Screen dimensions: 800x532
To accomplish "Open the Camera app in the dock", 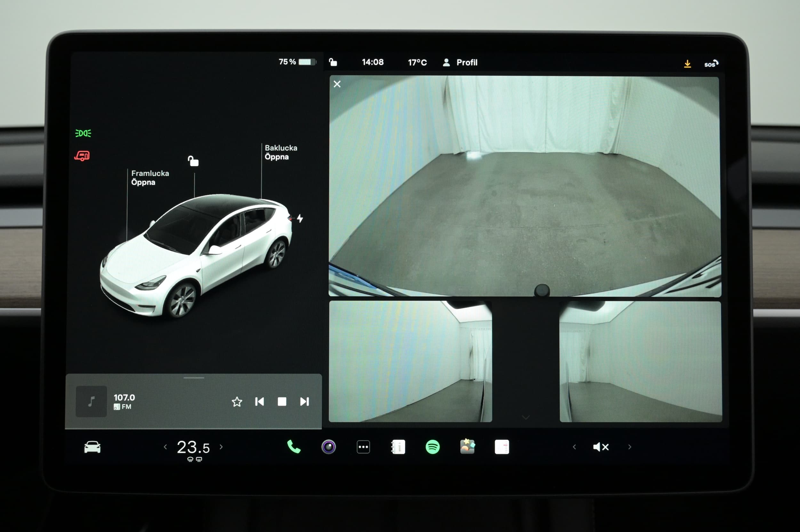I will click(329, 447).
